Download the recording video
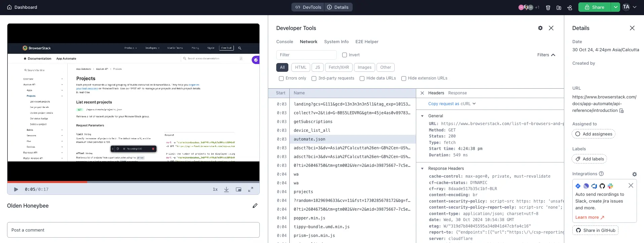This screenshot has width=644, height=243. point(226,189)
